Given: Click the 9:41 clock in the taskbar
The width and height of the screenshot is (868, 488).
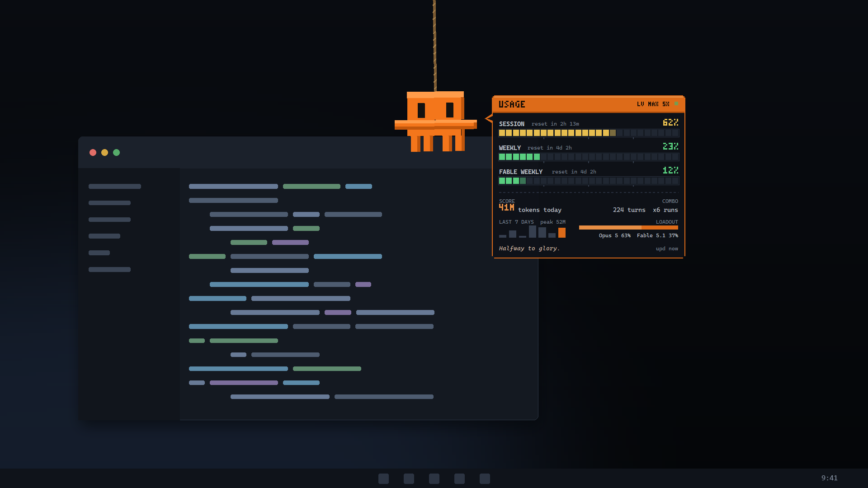Looking at the screenshot, I should click(829, 478).
